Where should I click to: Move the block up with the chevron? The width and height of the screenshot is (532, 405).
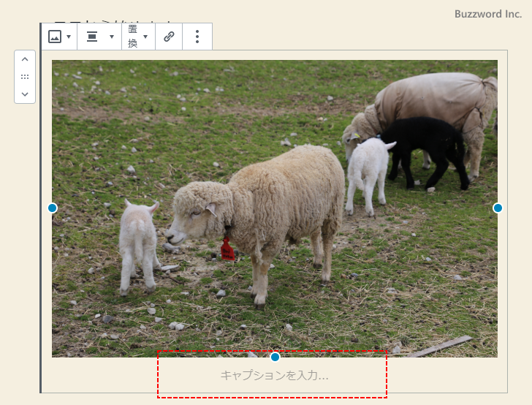[x=25, y=59]
